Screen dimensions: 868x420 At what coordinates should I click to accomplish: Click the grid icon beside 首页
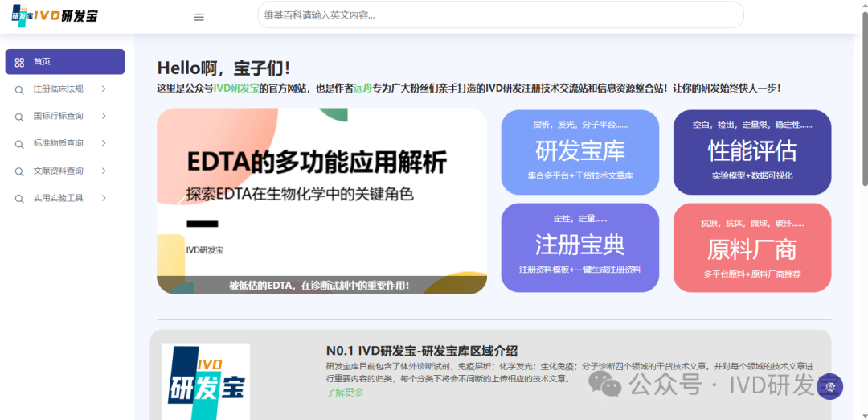[x=19, y=62]
